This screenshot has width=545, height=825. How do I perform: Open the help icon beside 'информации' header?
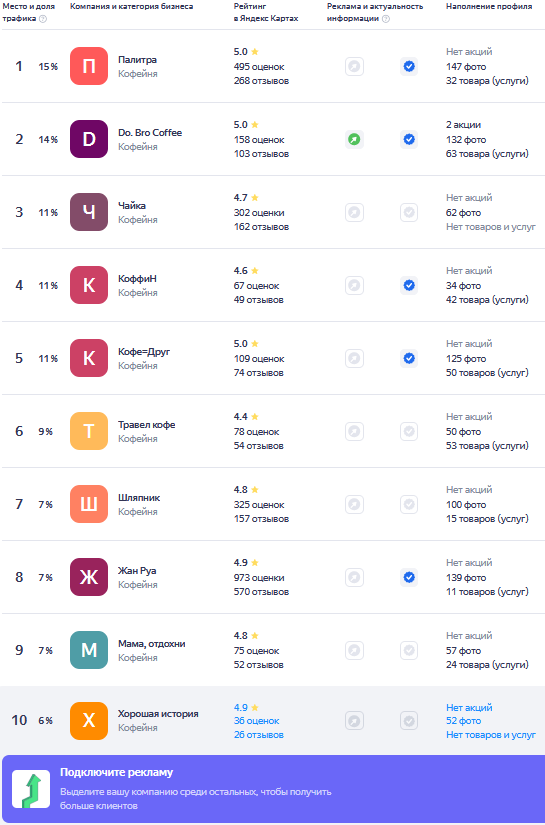coord(386,18)
